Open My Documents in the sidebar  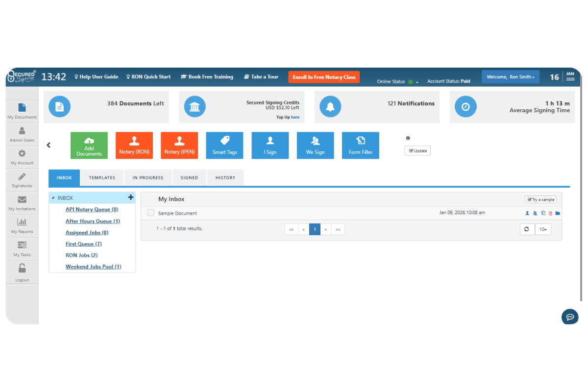pyautogui.click(x=22, y=111)
